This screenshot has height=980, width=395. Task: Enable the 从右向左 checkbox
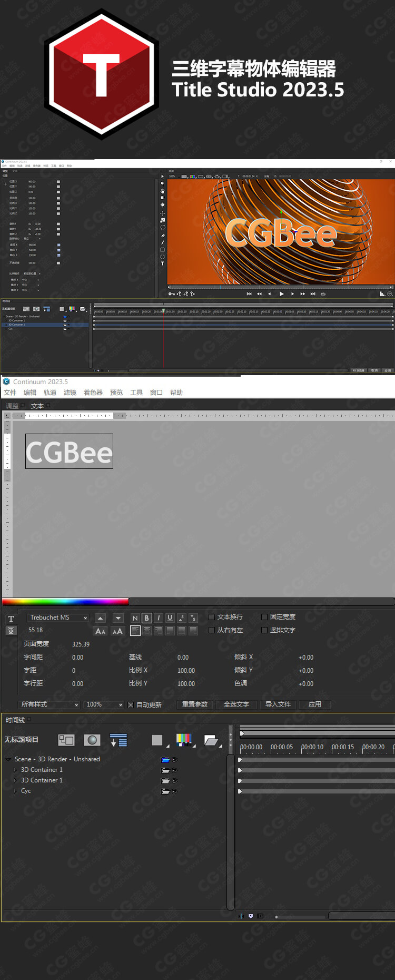(212, 630)
